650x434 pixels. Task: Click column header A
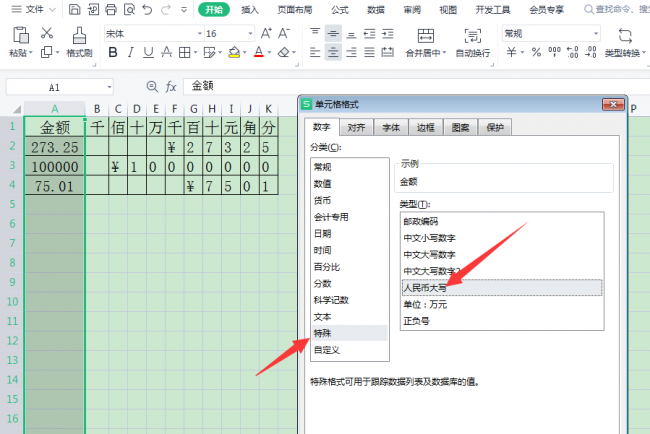point(55,109)
